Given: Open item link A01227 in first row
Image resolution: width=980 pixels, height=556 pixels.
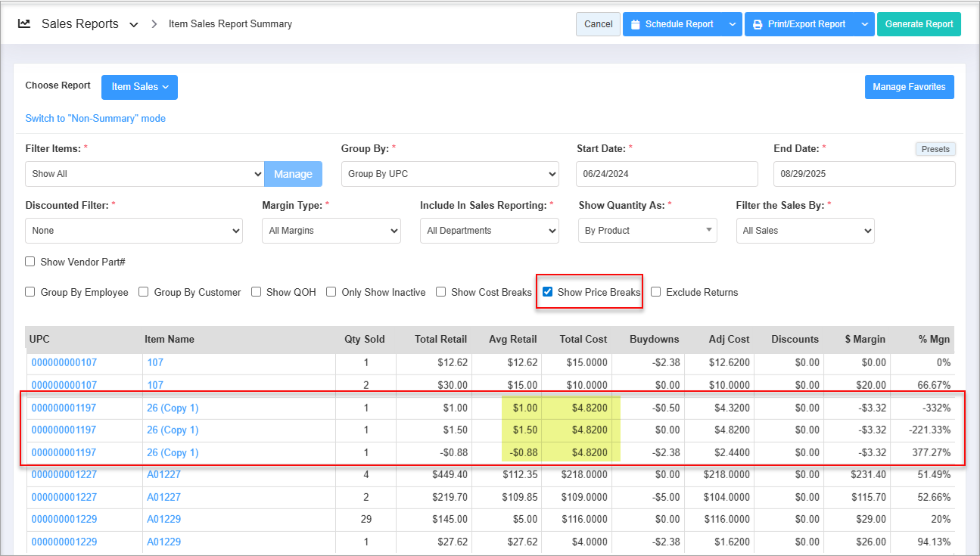Looking at the screenshot, I should point(163,475).
